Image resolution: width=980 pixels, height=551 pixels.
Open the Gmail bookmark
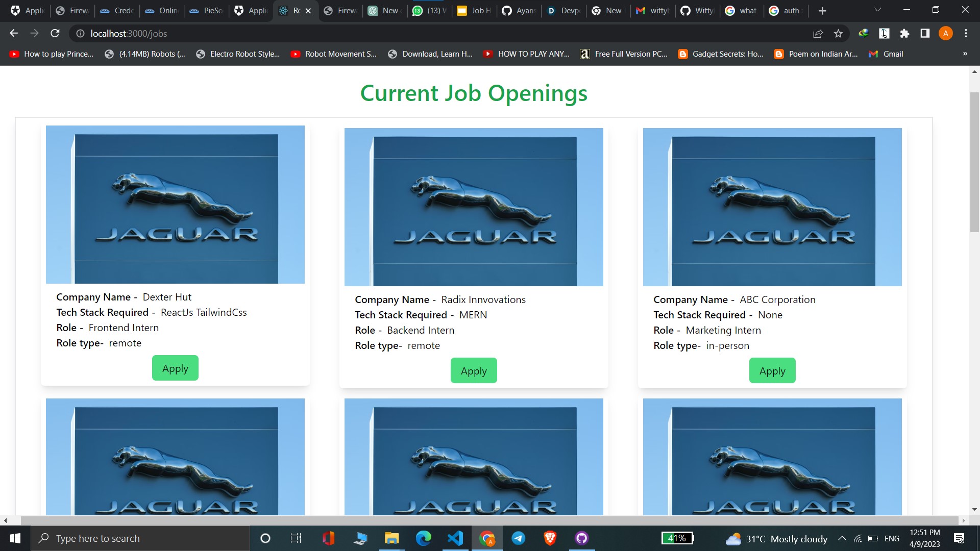887,54
